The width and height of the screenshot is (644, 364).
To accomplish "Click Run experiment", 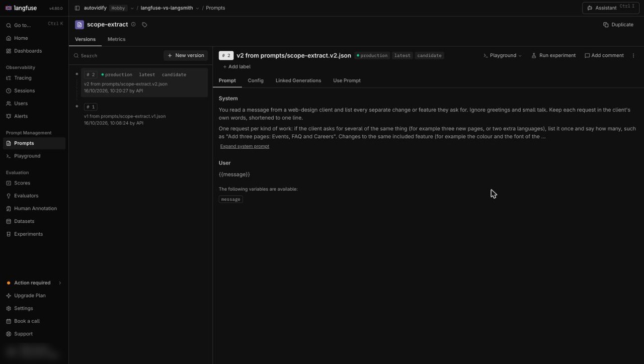I will (553, 56).
